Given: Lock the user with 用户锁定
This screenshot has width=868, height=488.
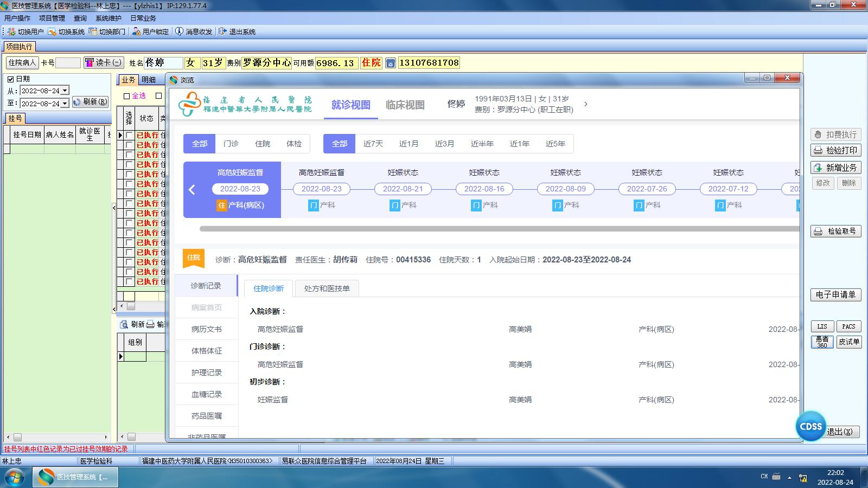Looking at the screenshot, I should [150, 31].
